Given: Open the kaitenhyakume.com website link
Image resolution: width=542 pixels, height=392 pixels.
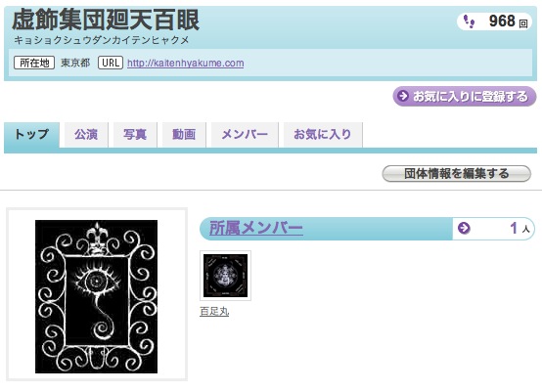Looking at the screenshot, I should pyautogui.click(x=186, y=64).
